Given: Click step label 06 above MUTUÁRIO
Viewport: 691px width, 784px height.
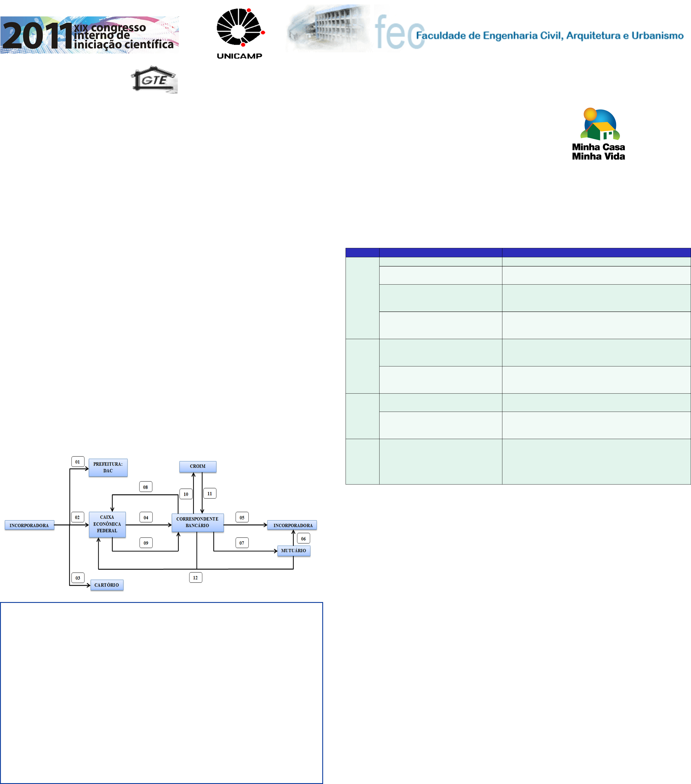Looking at the screenshot, I should point(303,538).
